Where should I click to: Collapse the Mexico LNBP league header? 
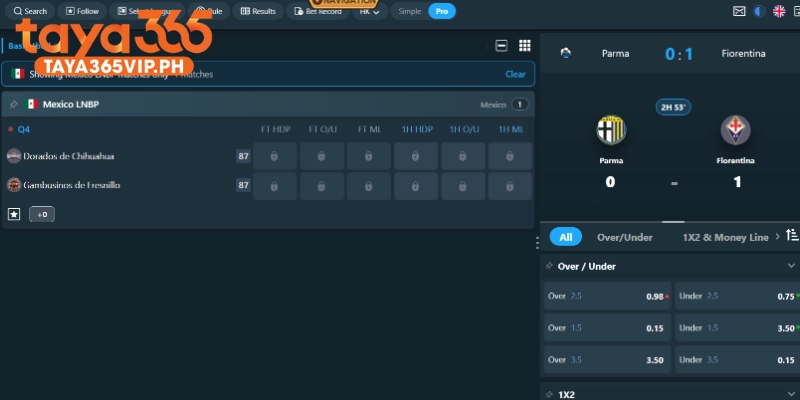[x=268, y=105]
